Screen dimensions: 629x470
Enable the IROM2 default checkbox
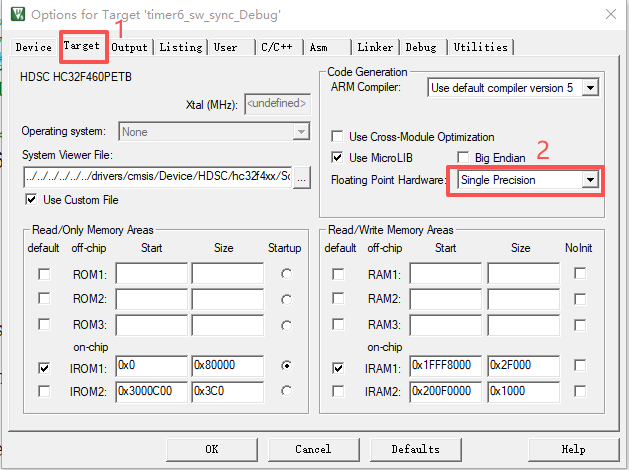(x=44, y=391)
